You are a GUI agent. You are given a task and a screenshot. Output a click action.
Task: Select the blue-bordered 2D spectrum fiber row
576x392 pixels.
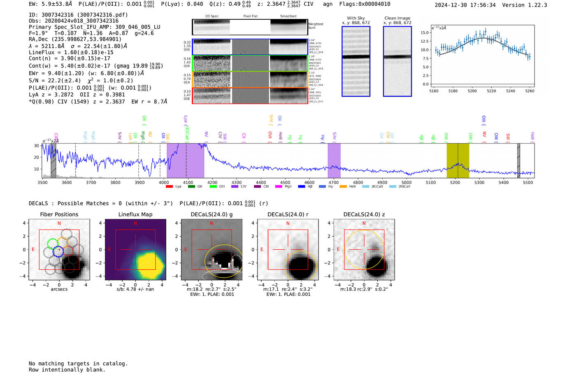tap(250, 47)
